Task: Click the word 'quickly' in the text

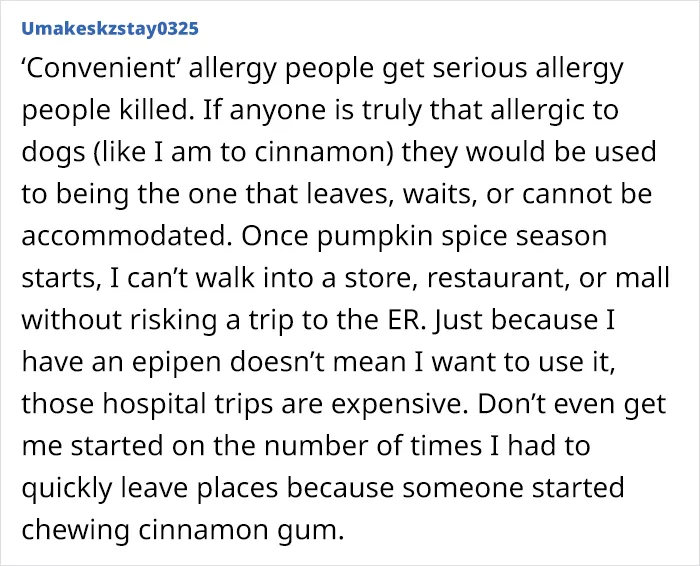Action: tap(67, 489)
